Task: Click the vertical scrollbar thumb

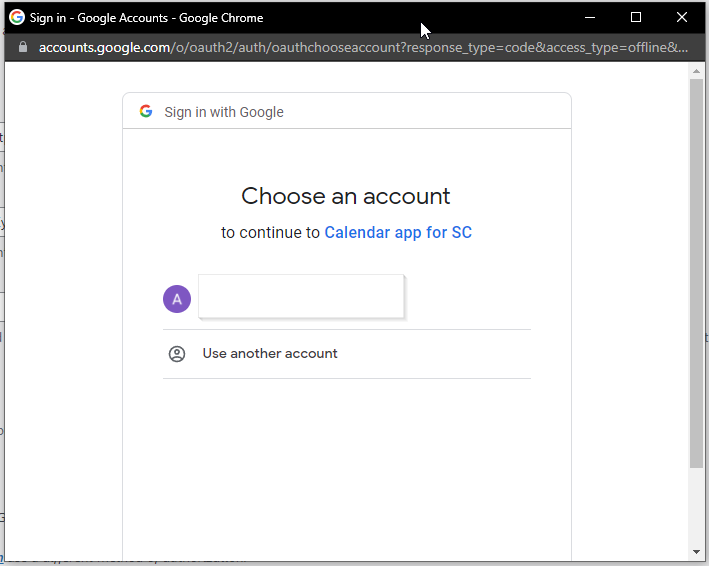Action: [x=697, y=270]
